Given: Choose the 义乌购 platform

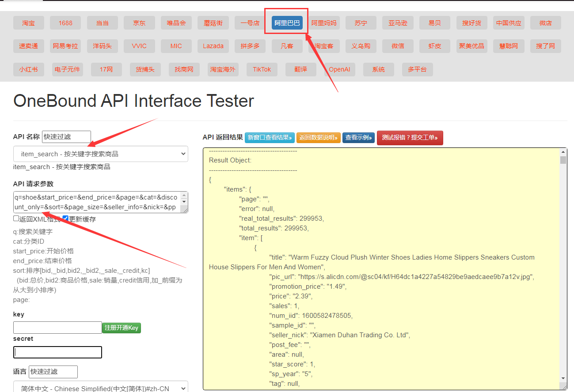Looking at the screenshot, I should coord(361,46).
